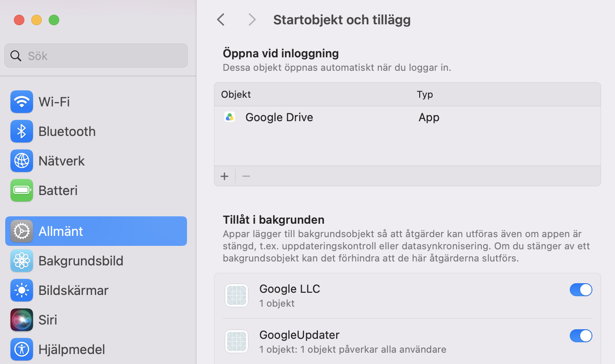This screenshot has width=615, height=364.
Task: Click the Bakgrundsbild flower icon
Action: point(22,261)
